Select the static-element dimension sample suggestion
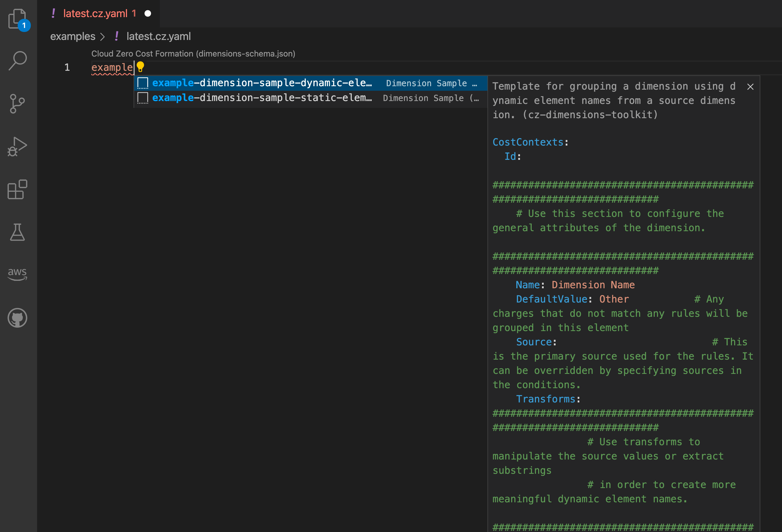This screenshot has width=782, height=532. point(262,98)
